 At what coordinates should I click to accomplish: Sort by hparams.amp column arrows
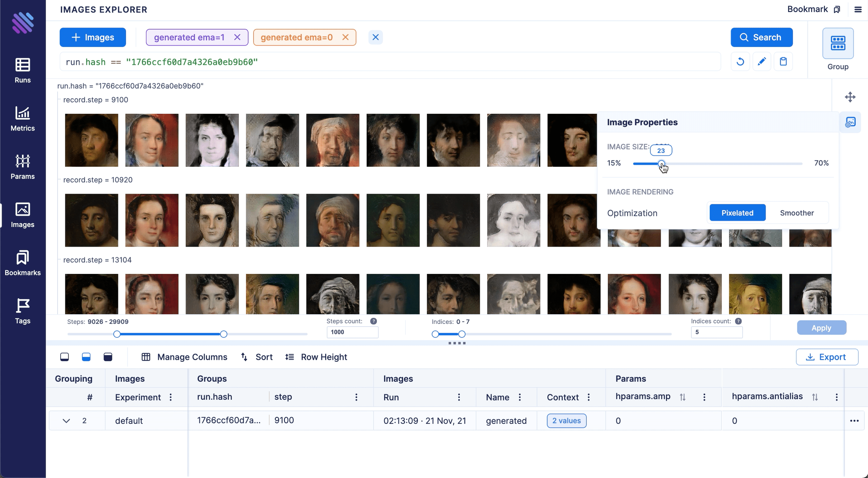[x=683, y=397]
